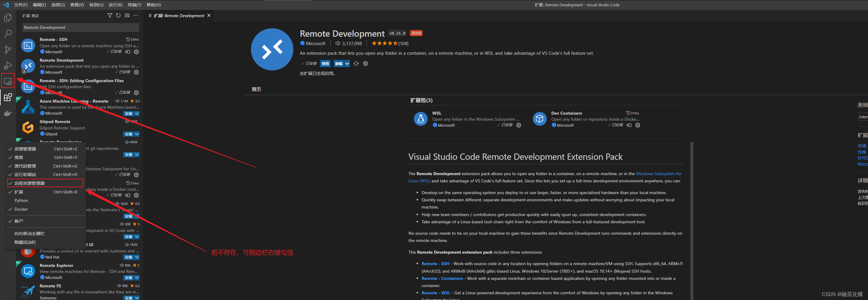
Task: Open manage gear for Dev Containers pack extension
Action: coord(638,125)
